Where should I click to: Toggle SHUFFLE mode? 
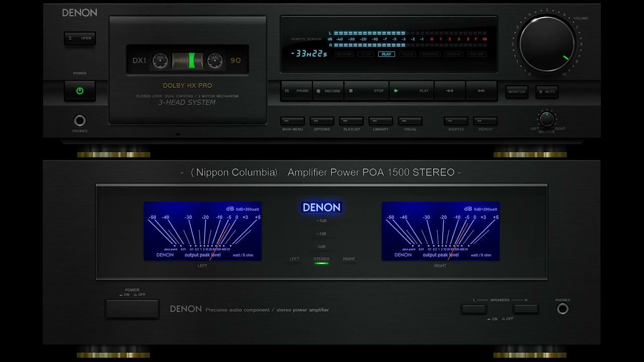(456, 121)
